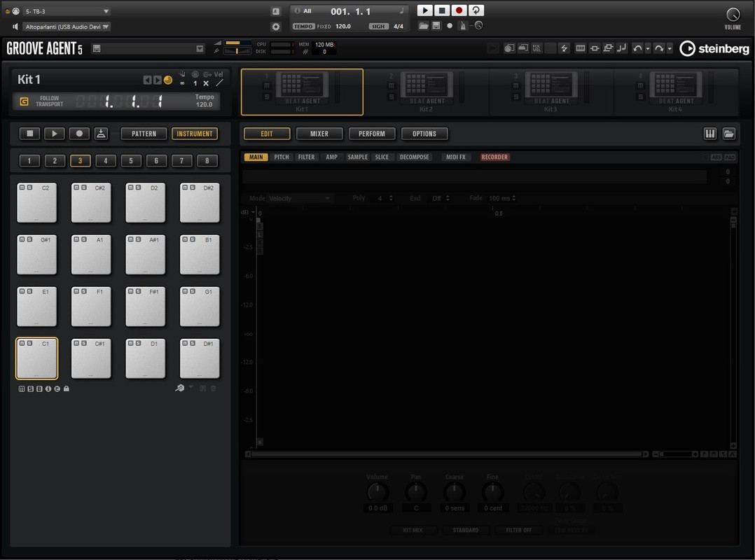Image resolution: width=755 pixels, height=560 pixels.
Task: Click the Stop button in pad section
Action: tap(30, 133)
